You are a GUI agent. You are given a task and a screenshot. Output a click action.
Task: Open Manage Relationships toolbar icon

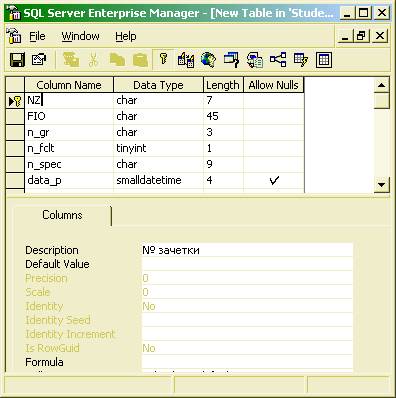(278, 60)
